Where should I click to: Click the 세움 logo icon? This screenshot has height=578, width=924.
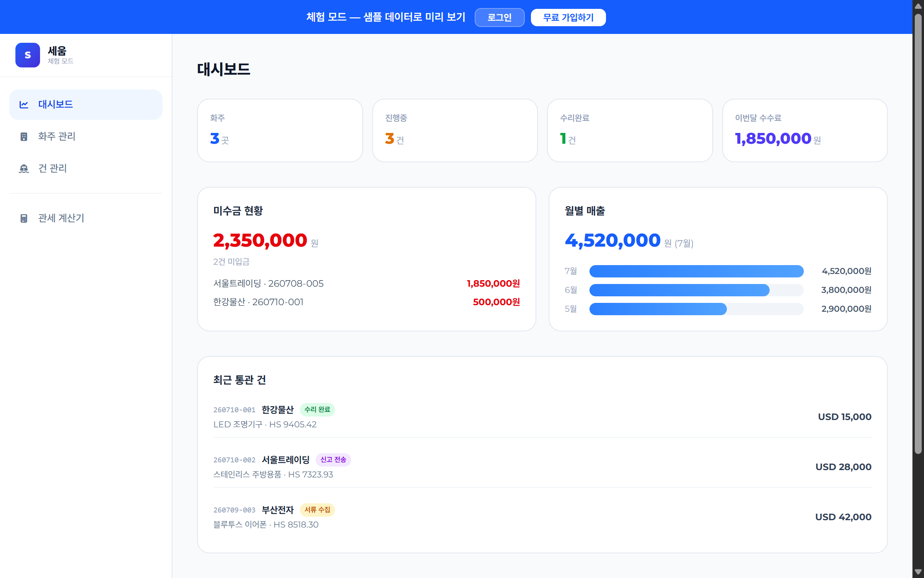pyautogui.click(x=28, y=55)
